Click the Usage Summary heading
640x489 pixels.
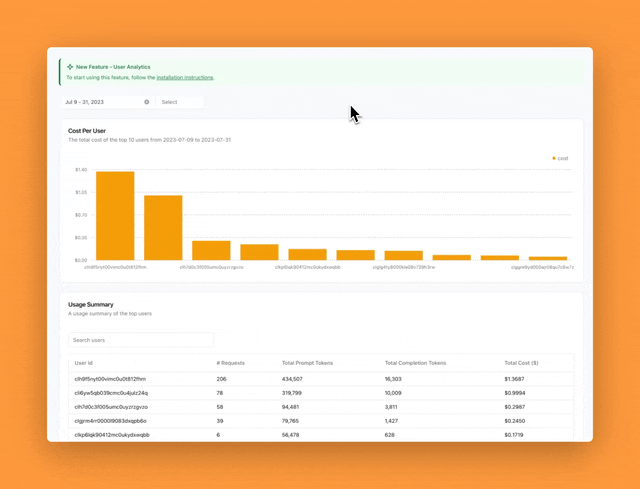tap(91, 305)
